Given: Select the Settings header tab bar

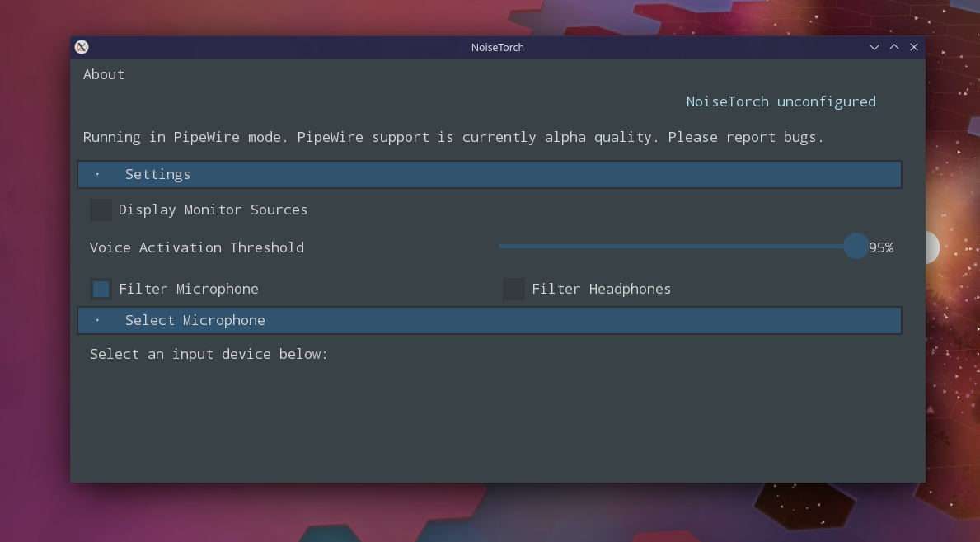Looking at the screenshot, I should [489, 174].
